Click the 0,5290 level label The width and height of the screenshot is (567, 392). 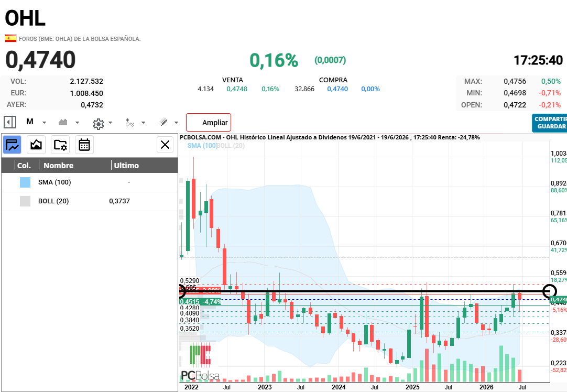[x=190, y=280]
